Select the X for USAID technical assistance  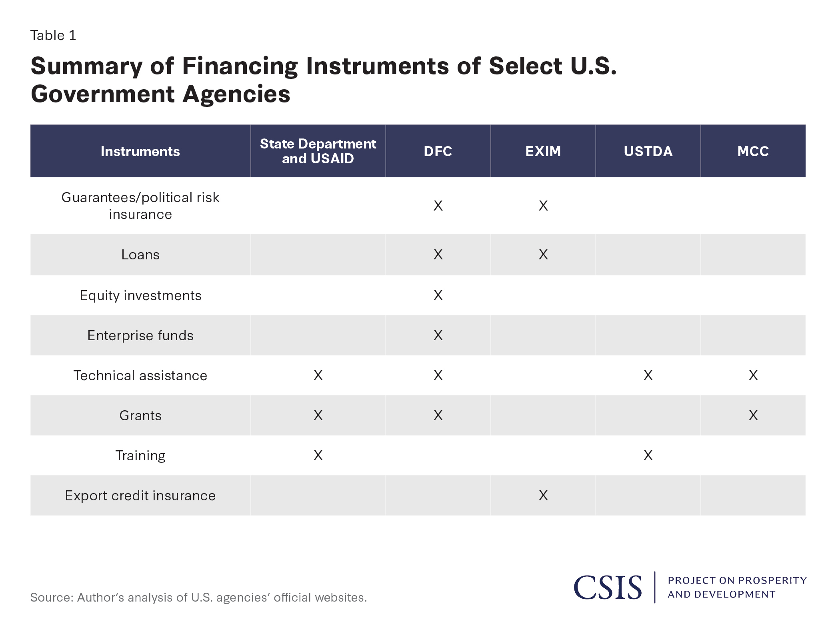[318, 375]
